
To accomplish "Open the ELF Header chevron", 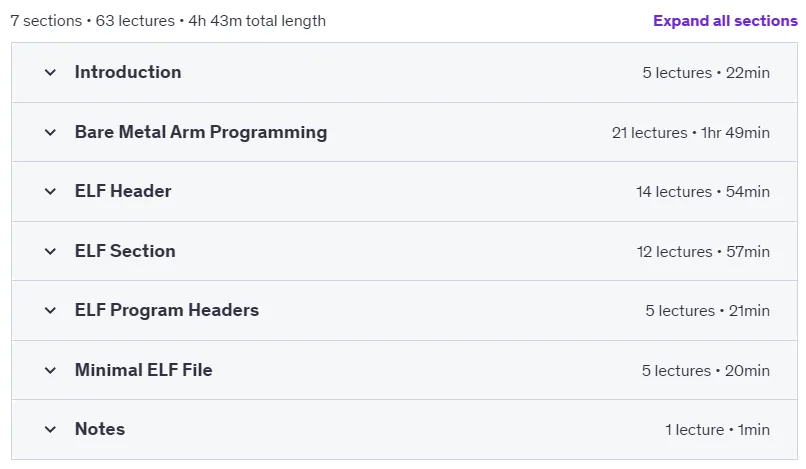I will [x=50, y=192].
